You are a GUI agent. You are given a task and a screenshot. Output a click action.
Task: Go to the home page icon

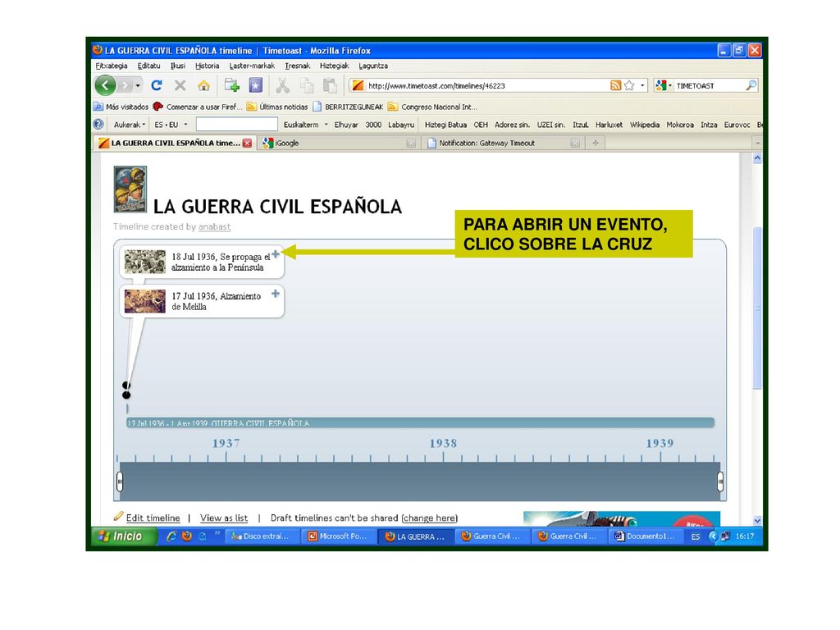click(x=203, y=85)
